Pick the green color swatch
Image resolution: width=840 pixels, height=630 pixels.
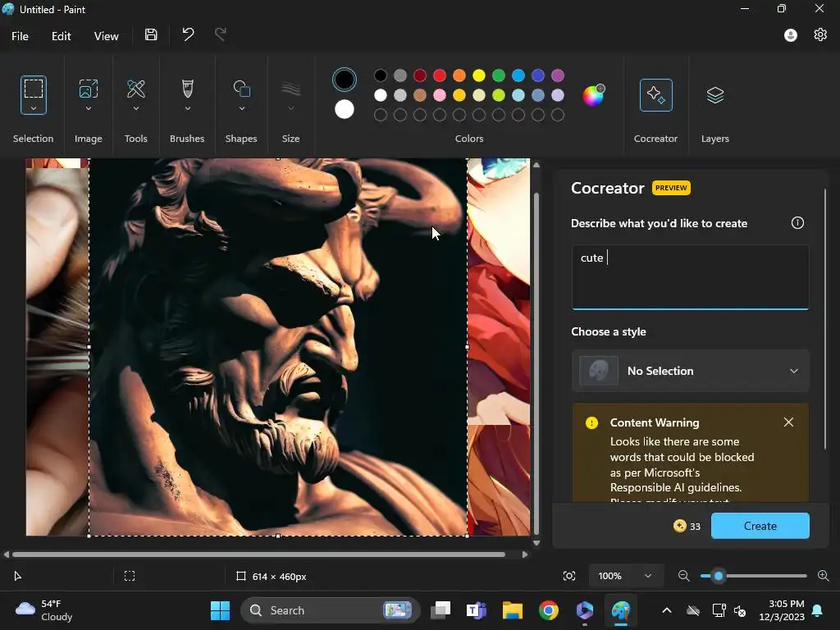tap(499, 75)
